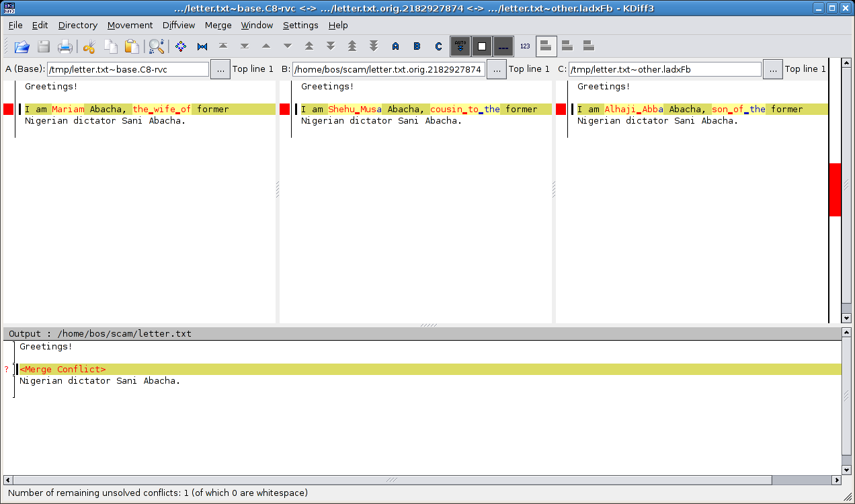The height and width of the screenshot is (504, 855).
Task: Pick version C toolbar button
Action: pos(438,46)
